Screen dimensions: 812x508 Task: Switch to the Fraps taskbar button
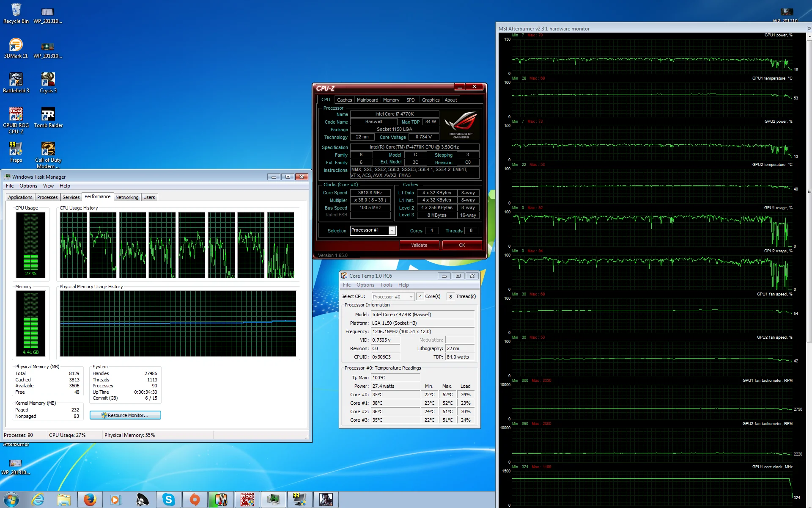click(299, 500)
